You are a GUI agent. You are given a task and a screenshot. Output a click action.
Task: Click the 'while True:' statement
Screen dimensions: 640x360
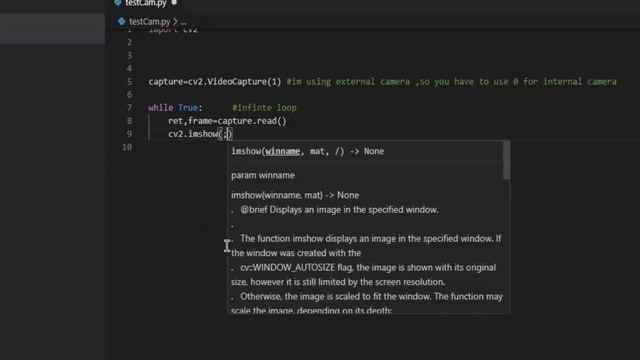point(175,108)
